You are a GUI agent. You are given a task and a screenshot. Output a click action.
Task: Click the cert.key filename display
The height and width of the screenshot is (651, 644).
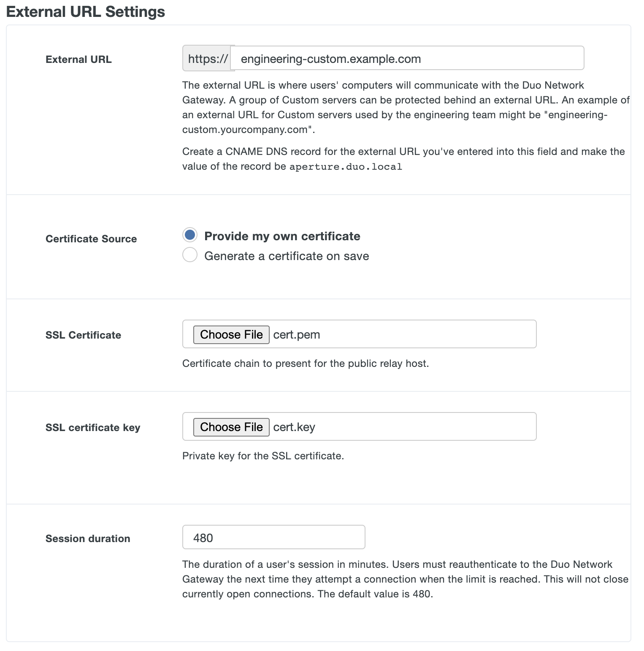[x=294, y=427]
